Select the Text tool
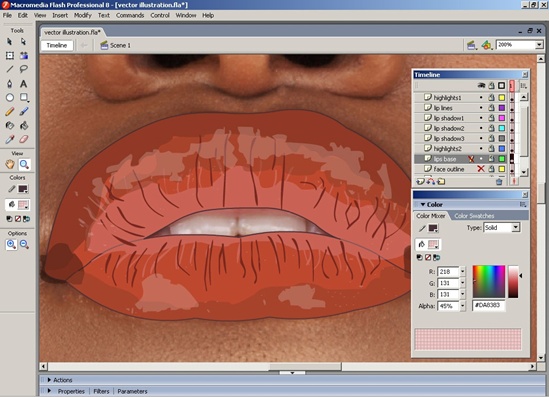Viewport: 549px width, 397px height. click(x=23, y=84)
